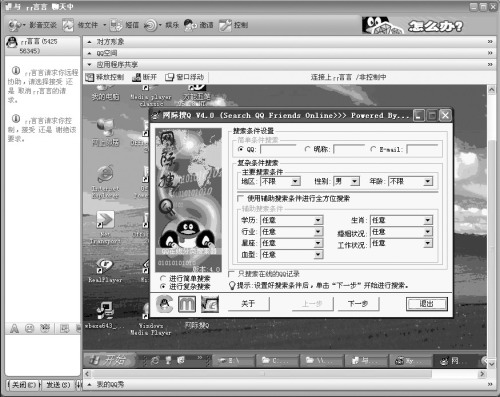Viewport: 500px width, 397px height.
Task: Open the industry dropdown
Action: point(318,232)
